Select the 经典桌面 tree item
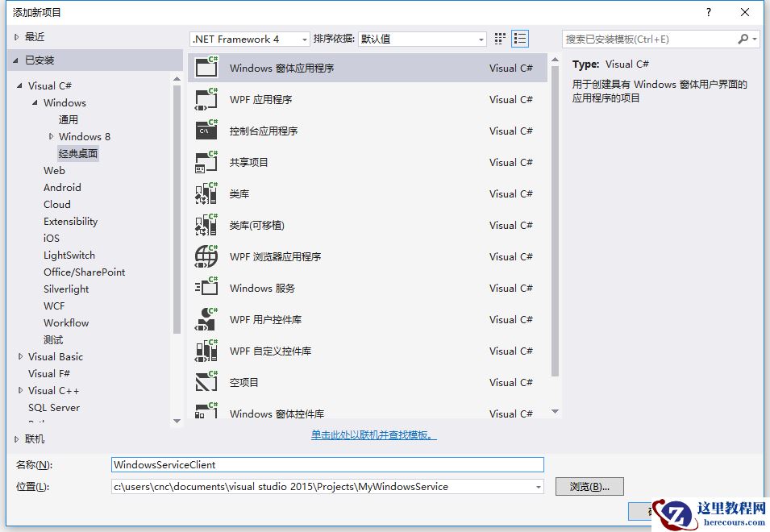The height and width of the screenshot is (532, 770). [78, 154]
